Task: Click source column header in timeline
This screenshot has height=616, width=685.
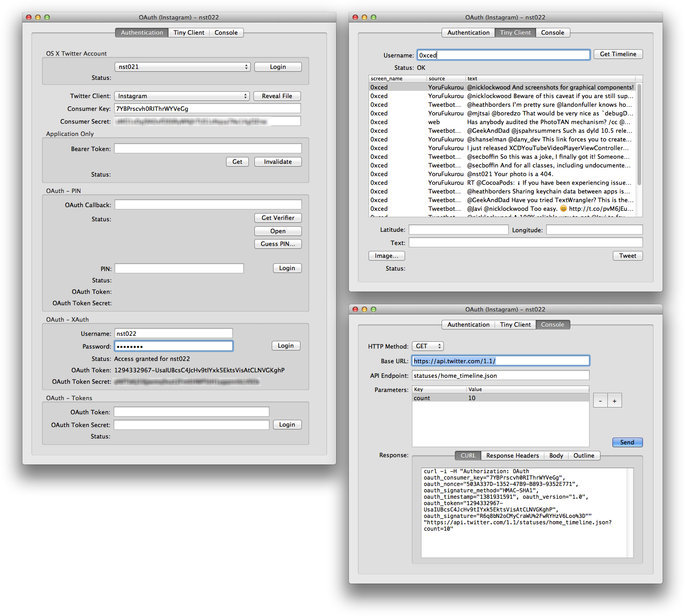Action: (446, 78)
